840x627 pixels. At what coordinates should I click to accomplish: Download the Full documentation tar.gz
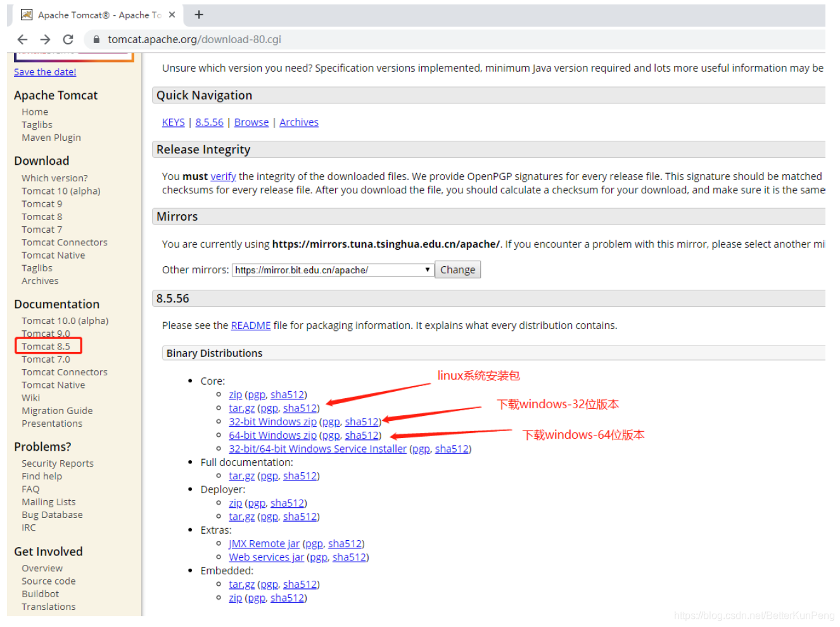[x=242, y=476]
